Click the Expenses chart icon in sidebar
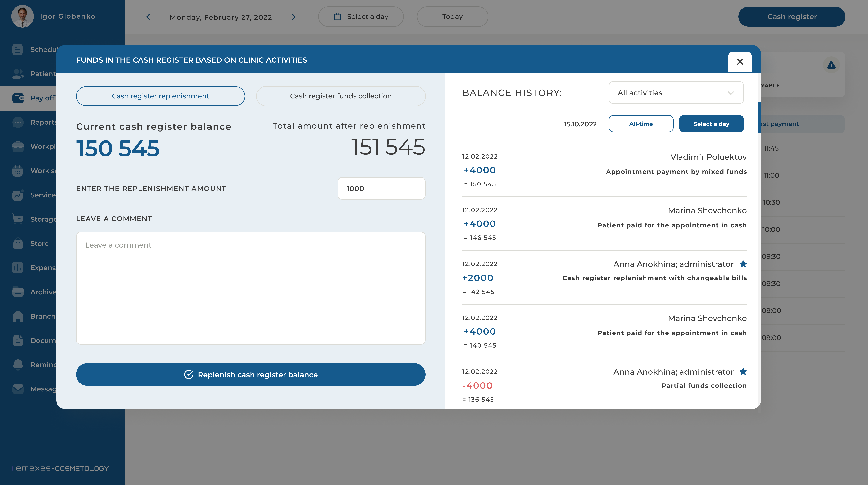This screenshot has height=485, width=868. pos(17,268)
